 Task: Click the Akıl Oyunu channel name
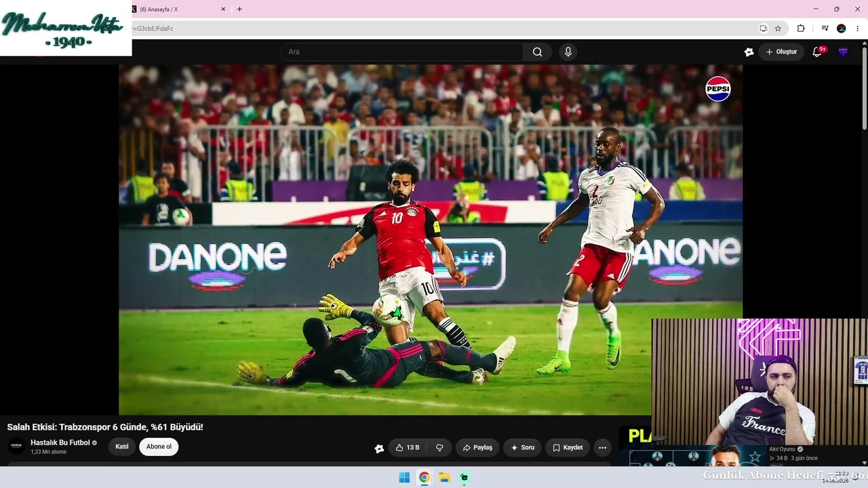782,449
